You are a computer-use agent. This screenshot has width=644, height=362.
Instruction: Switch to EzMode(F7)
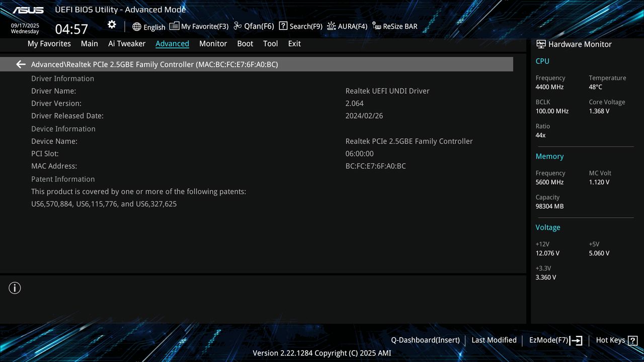(549, 340)
